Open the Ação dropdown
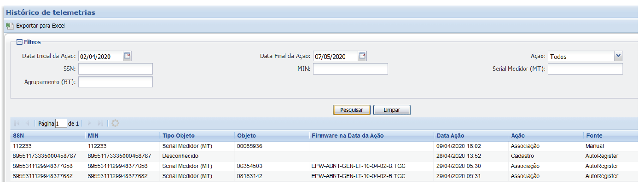This screenshot has height=185, width=644. pyautogui.click(x=618, y=56)
